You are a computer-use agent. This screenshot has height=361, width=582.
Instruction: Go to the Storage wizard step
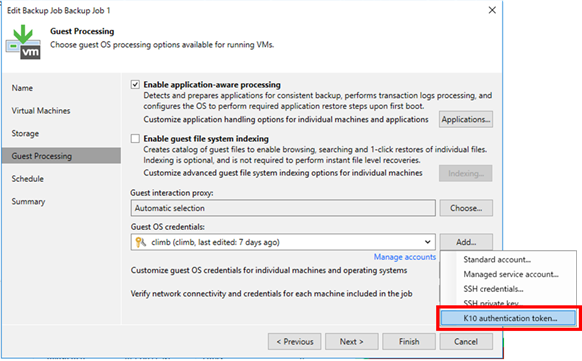[x=25, y=134]
